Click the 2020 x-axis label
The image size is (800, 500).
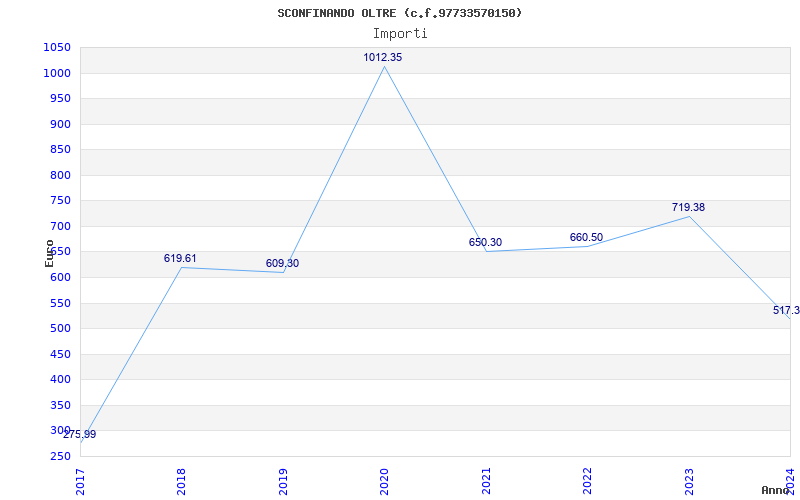[384, 481]
